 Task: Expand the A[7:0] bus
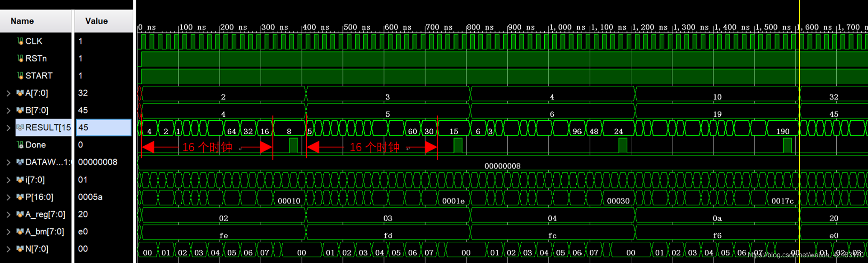(x=9, y=93)
